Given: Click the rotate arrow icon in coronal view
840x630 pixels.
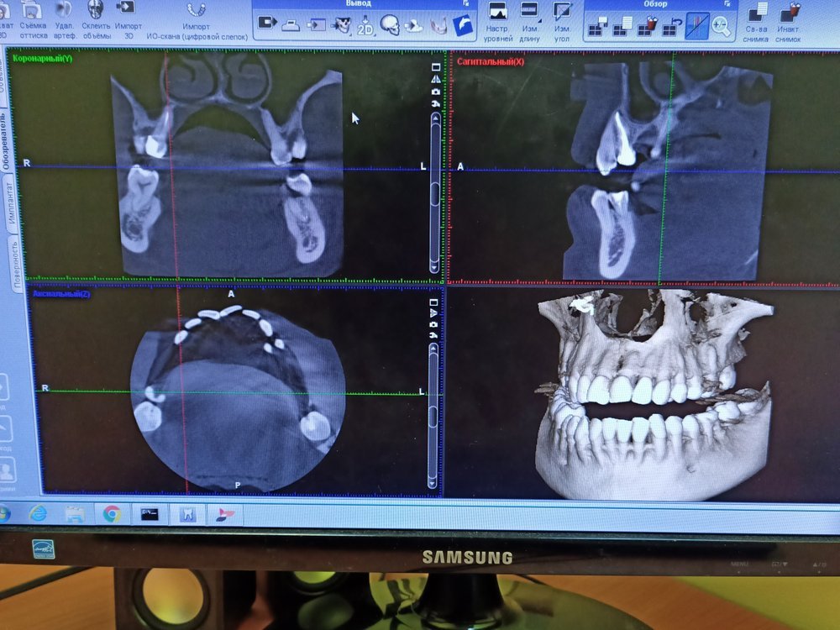Looking at the screenshot, I should pyautogui.click(x=435, y=102).
